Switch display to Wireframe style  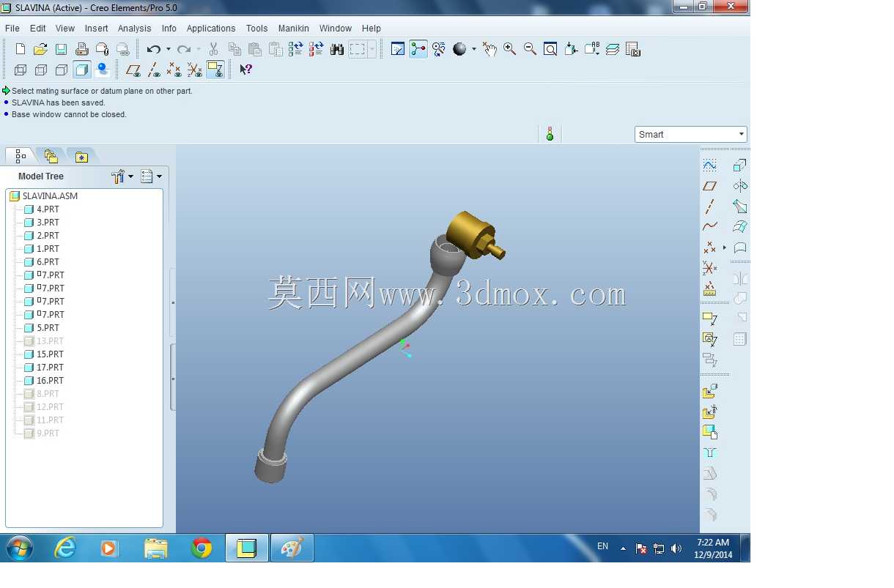[x=21, y=70]
